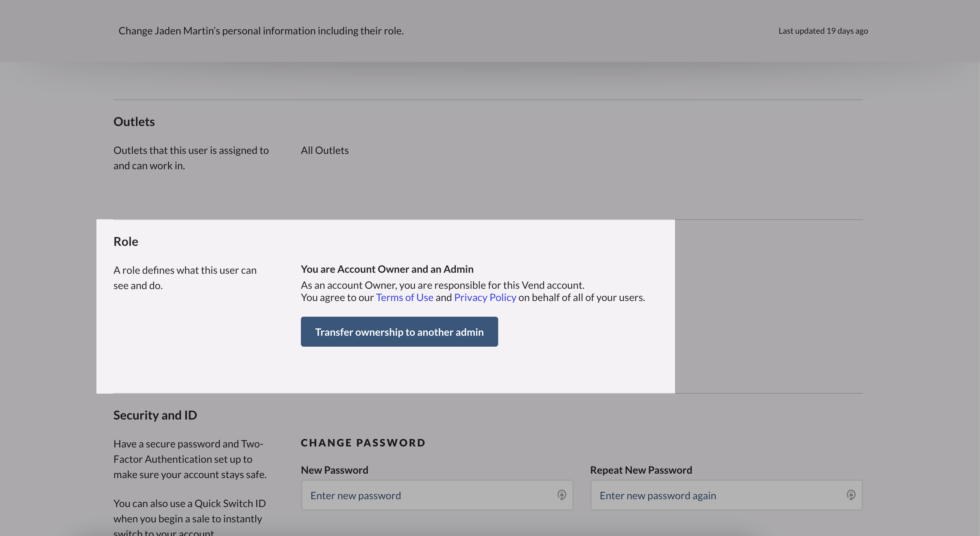The image size is (980, 536).
Task: Click the password manager icon in Repeat New Password field
Action: (x=851, y=494)
